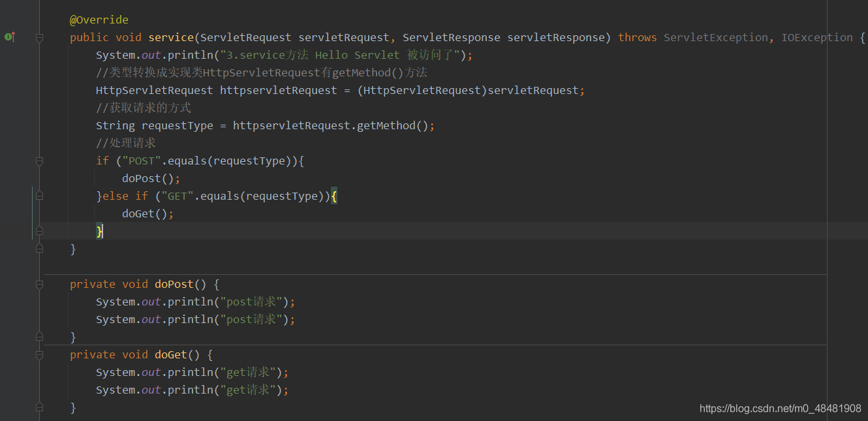This screenshot has height=421, width=868.
Task: Click doPost in private void doPost() declaration
Action: coord(174,284)
